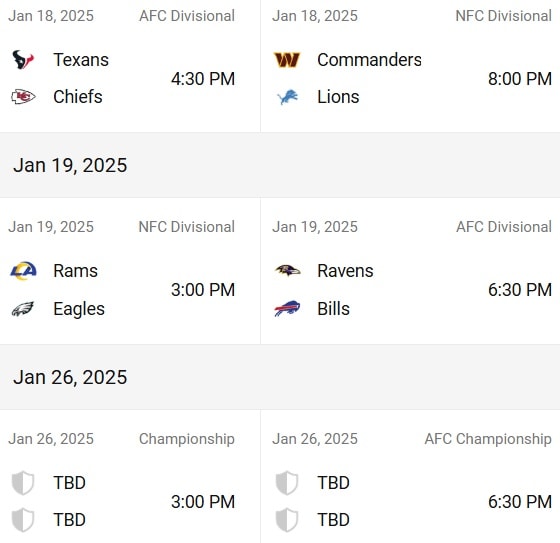Click the Houston Texans logo
This screenshot has height=543, width=560.
[23, 60]
